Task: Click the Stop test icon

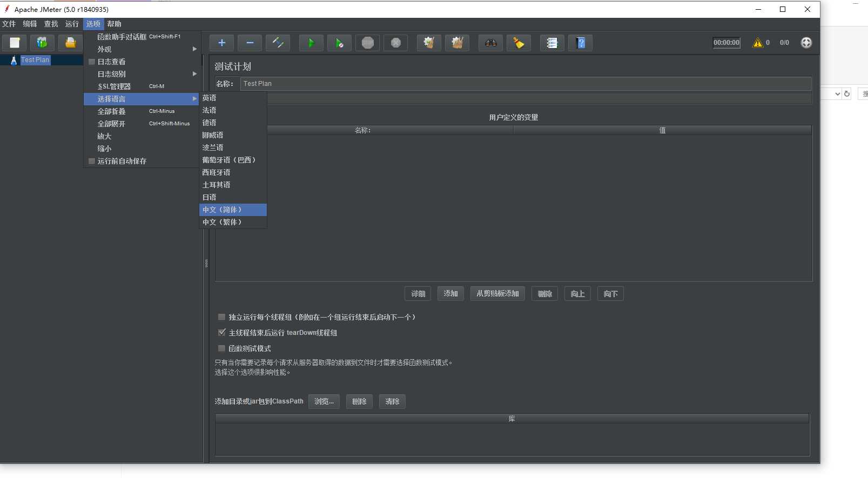Action: pyautogui.click(x=367, y=43)
